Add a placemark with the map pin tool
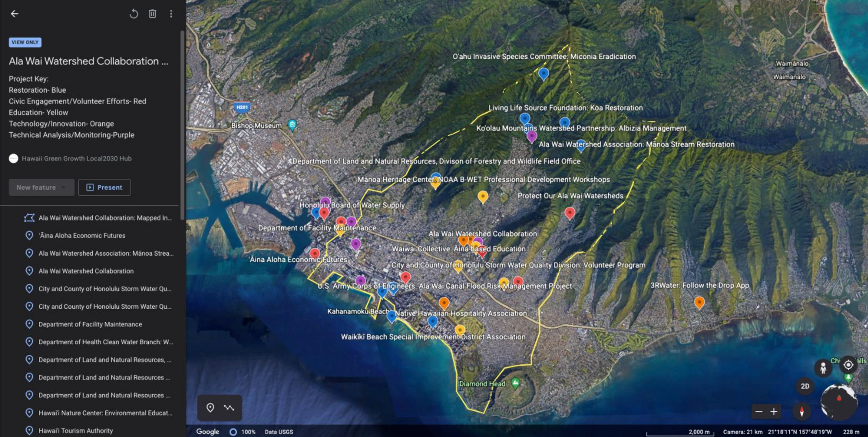Viewport: 868px width, 437px height. [x=210, y=408]
